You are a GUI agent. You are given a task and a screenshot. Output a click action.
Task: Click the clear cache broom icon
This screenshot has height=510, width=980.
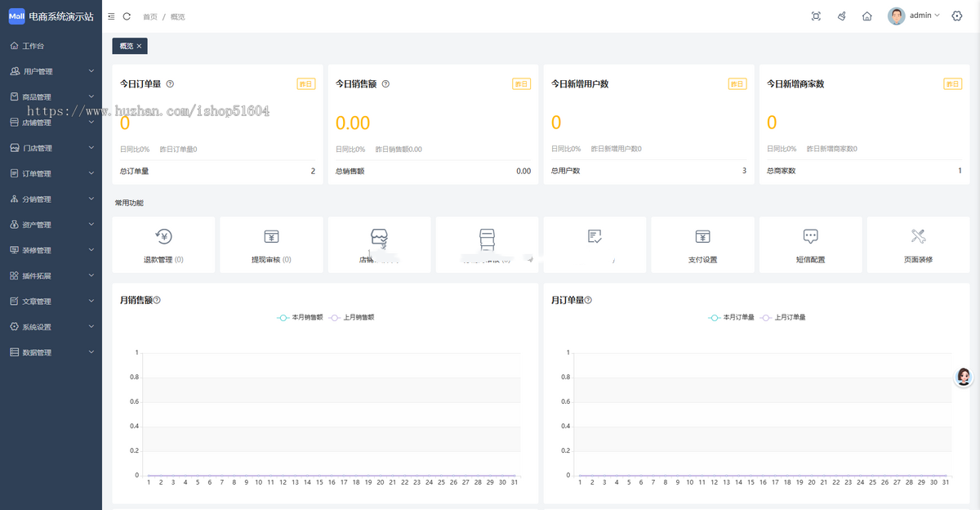[841, 16]
